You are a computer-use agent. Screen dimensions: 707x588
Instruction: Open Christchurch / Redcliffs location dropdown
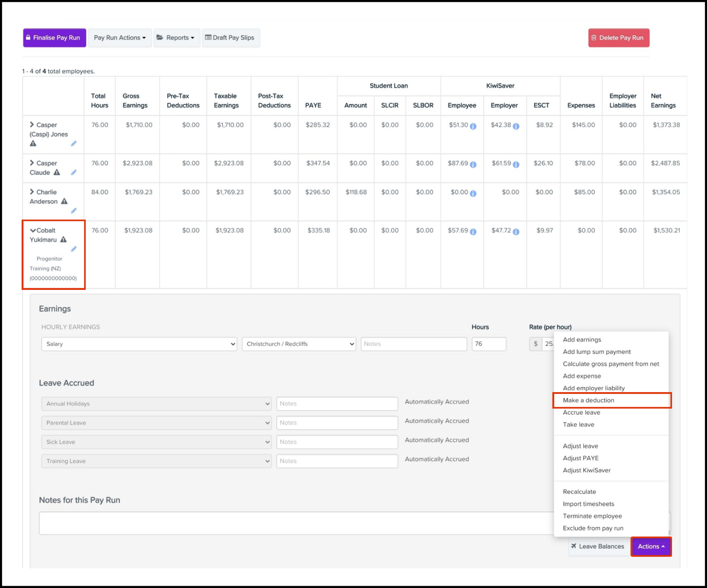[x=299, y=344]
